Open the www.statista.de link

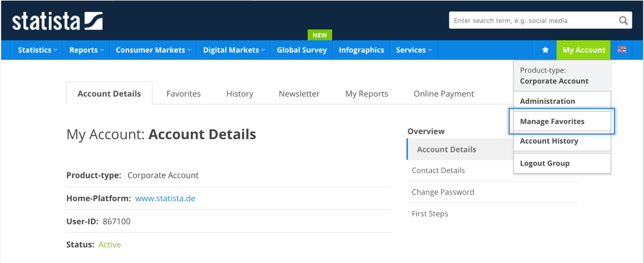(x=165, y=198)
